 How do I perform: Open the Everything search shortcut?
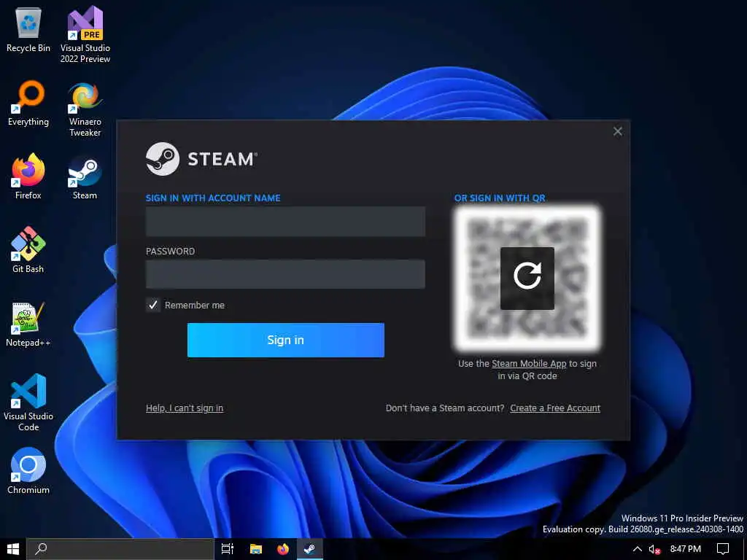coord(28,104)
